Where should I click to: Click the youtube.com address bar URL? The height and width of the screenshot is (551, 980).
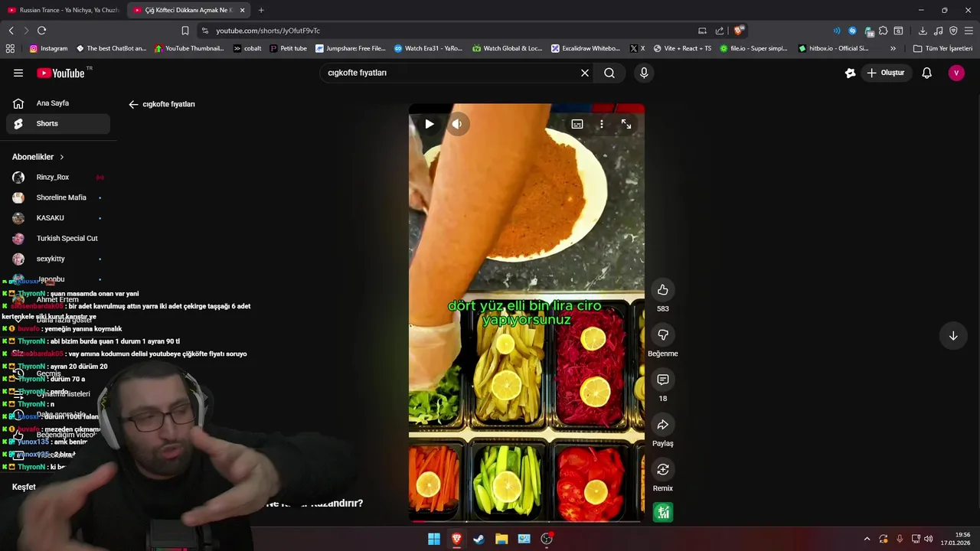point(268,31)
